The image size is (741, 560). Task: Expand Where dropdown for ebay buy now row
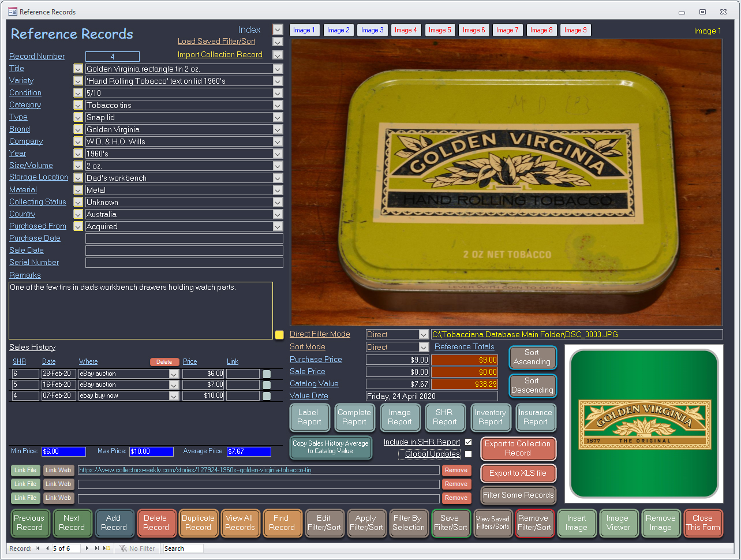pos(174,396)
